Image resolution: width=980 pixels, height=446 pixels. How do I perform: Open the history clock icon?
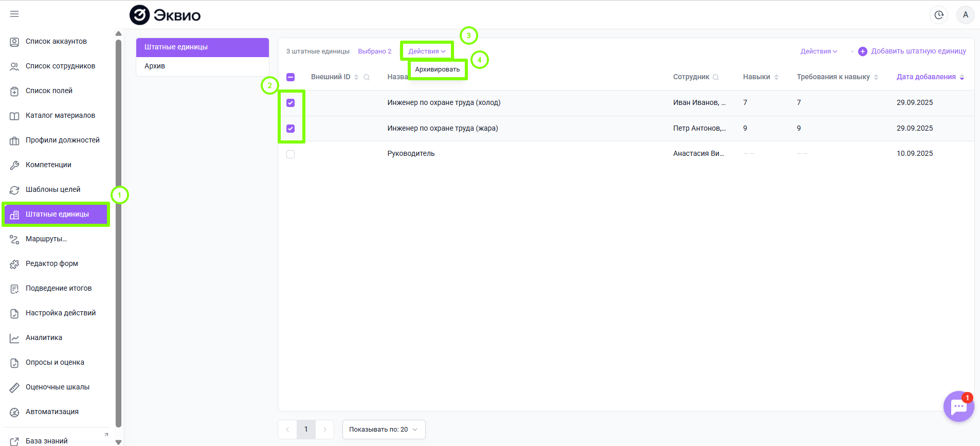pos(939,15)
